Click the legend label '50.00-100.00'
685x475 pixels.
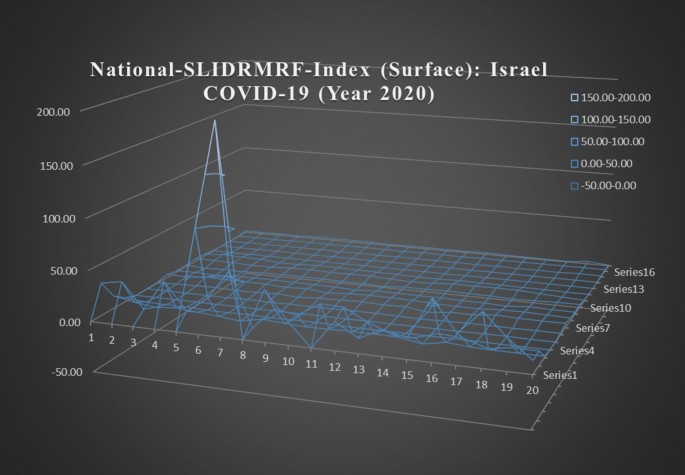click(612, 141)
